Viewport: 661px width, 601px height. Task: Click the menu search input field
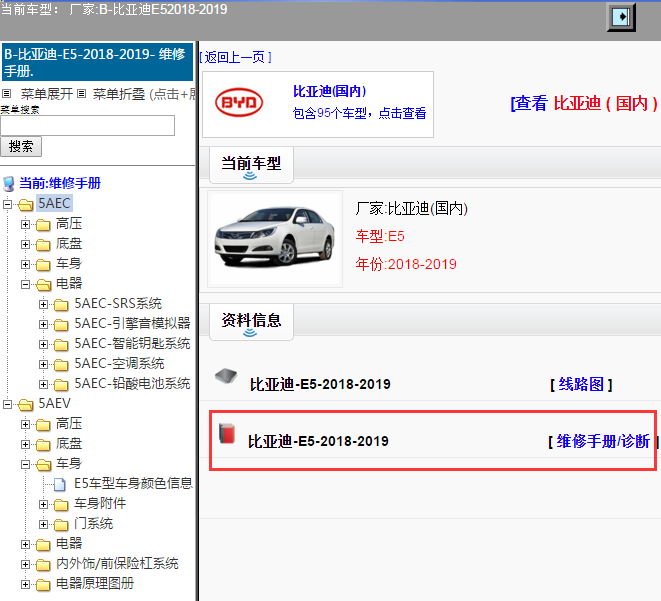click(88, 126)
